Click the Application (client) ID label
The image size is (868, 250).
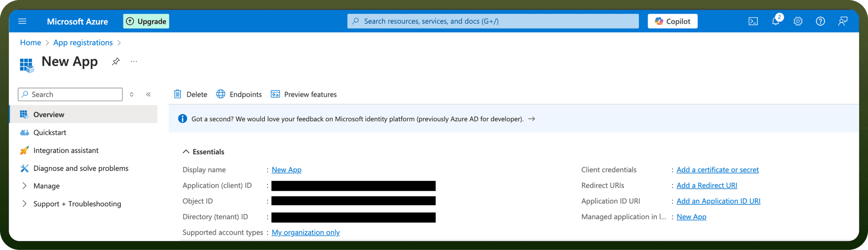217,185
